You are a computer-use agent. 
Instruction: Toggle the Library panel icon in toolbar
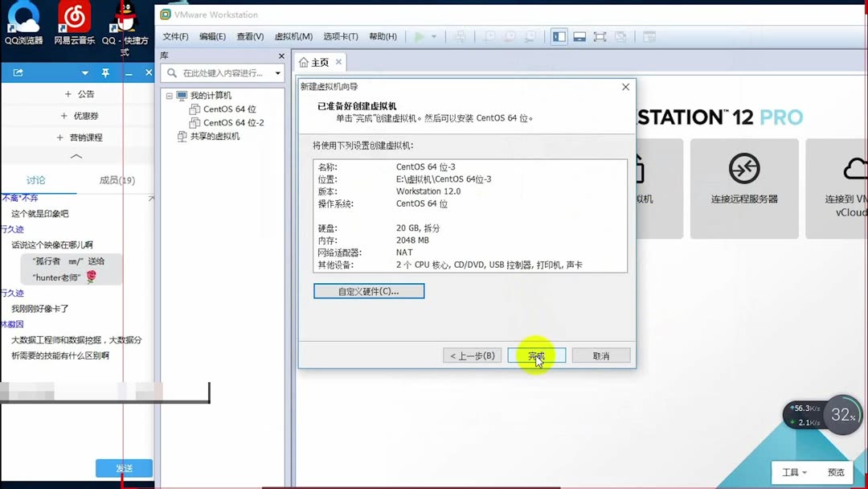tap(559, 35)
